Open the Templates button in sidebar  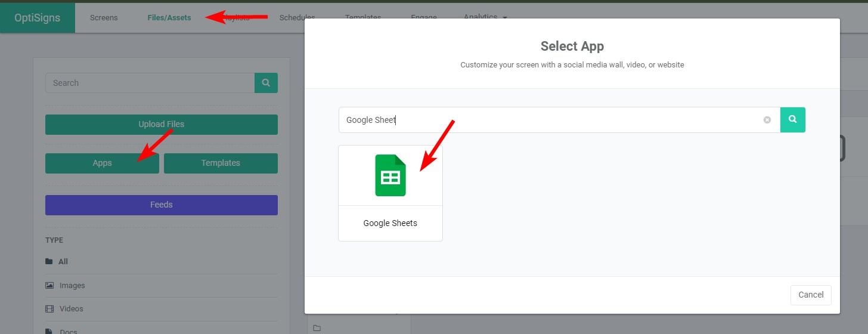click(221, 163)
